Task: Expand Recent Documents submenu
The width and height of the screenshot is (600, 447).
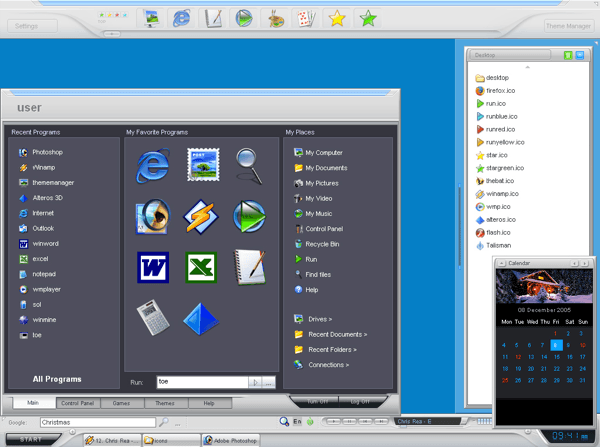Action: pyautogui.click(x=336, y=334)
